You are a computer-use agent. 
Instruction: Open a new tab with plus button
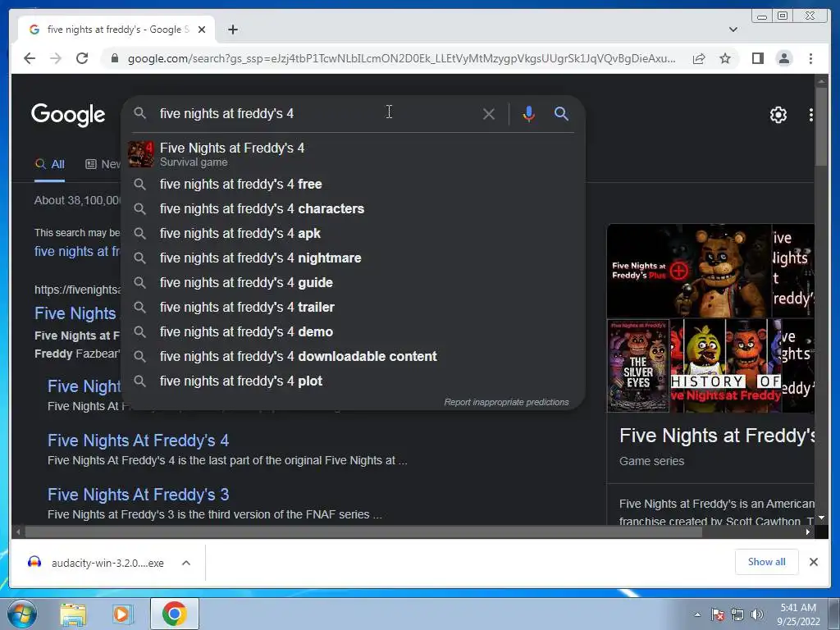[232, 30]
